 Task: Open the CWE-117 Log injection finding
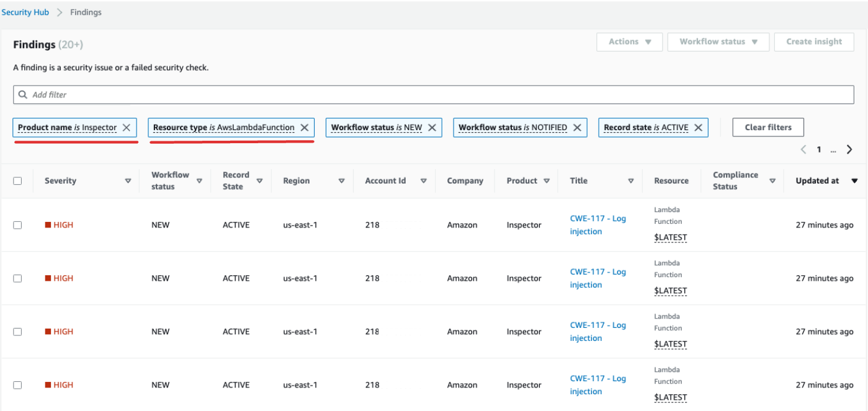click(597, 224)
